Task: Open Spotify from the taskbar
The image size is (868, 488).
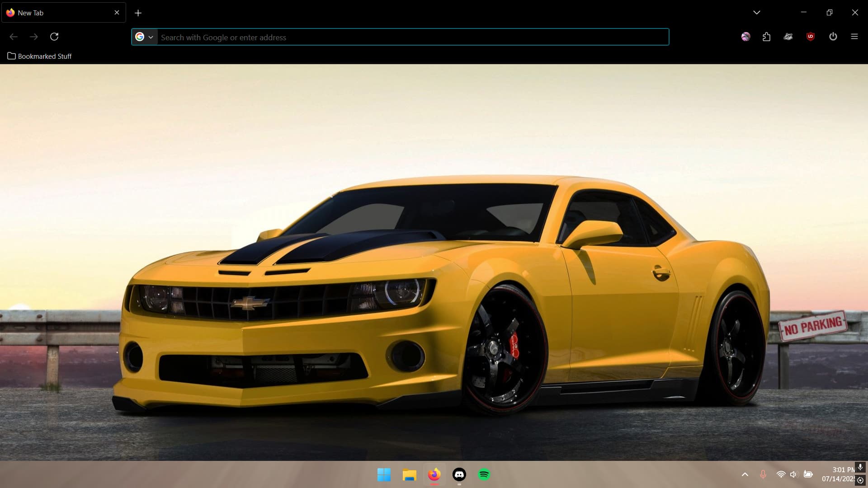Action: pos(484,474)
